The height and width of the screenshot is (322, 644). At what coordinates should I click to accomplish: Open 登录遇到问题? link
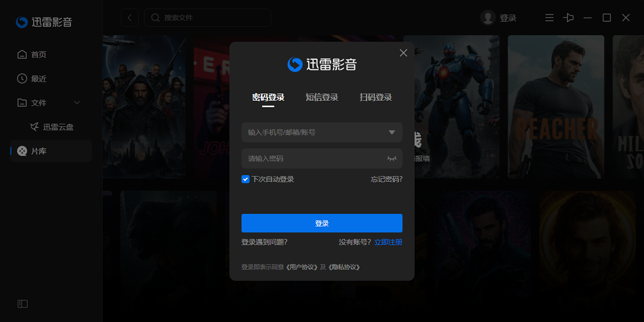click(265, 242)
